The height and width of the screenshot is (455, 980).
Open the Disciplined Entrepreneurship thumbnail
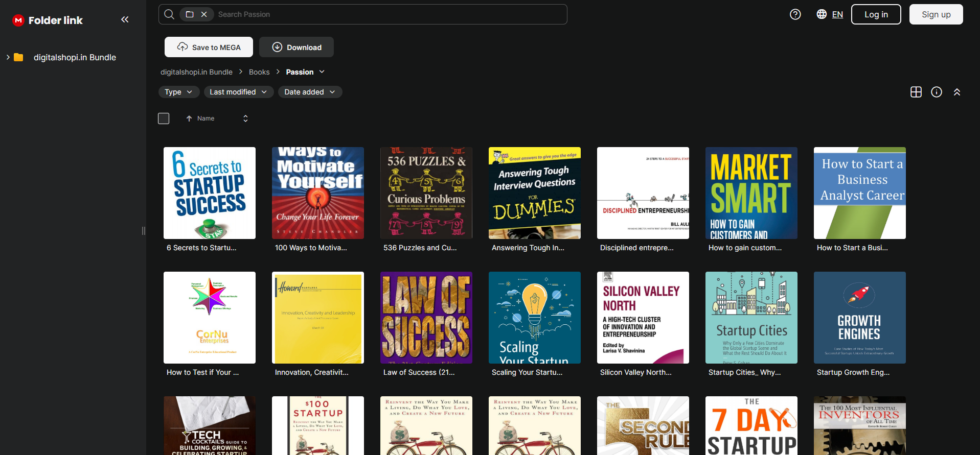[x=643, y=193]
